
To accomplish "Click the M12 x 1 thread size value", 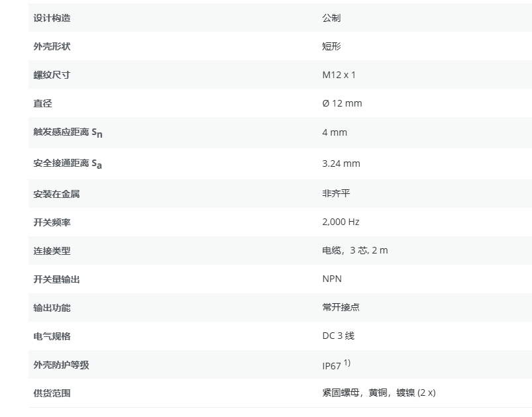I will tap(339, 75).
